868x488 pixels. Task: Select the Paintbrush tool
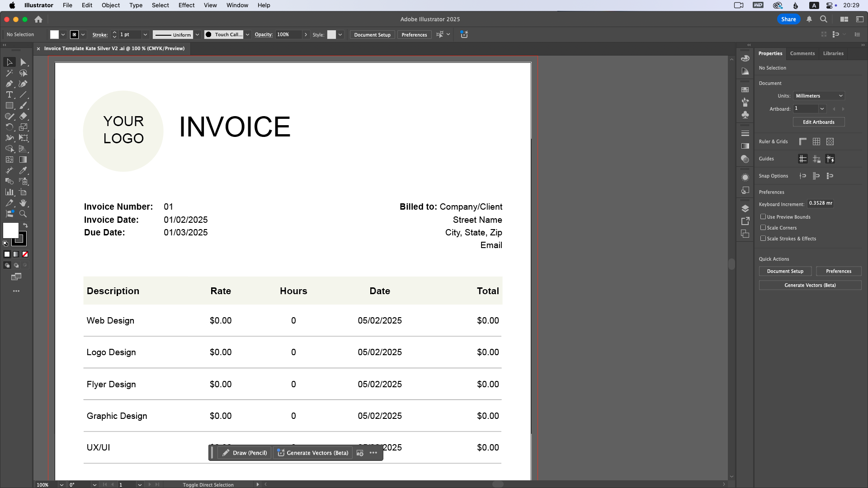[x=24, y=105]
